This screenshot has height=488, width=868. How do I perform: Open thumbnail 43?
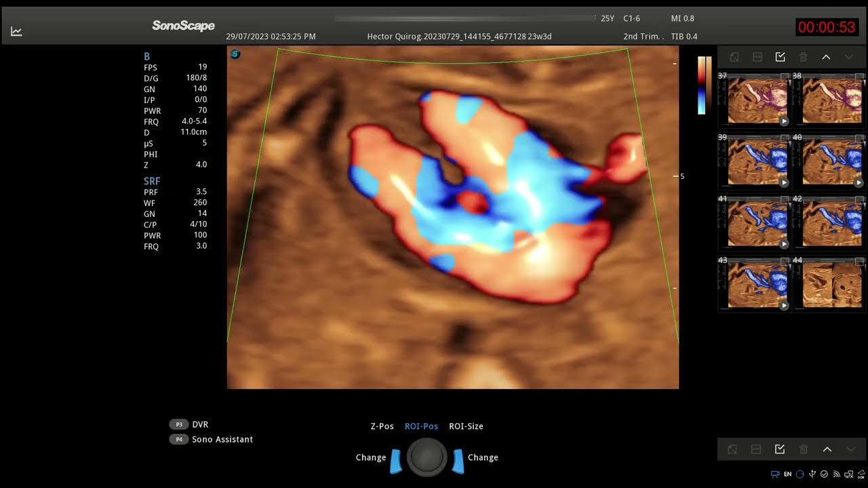click(753, 284)
